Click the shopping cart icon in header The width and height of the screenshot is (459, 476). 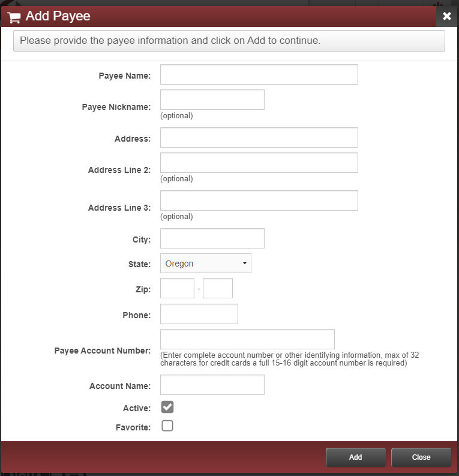(x=14, y=17)
